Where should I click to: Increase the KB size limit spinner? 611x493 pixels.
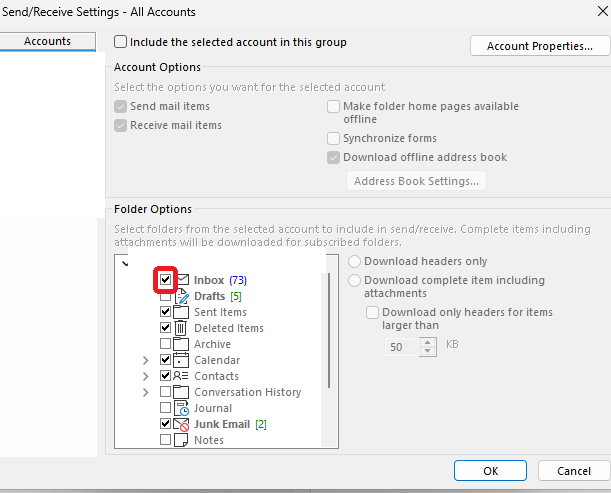pyautogui.click(x=428, y=343)
